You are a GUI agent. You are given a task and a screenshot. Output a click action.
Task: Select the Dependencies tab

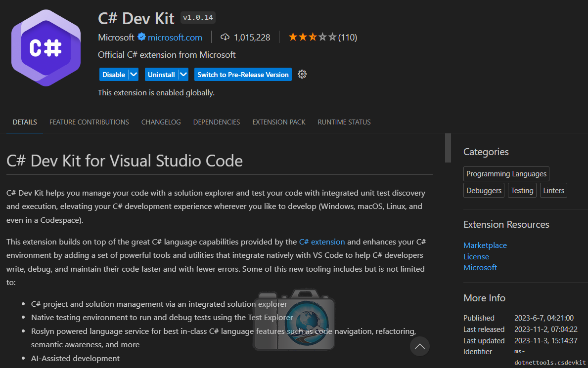pyautogui.click(x=217, y=122)
